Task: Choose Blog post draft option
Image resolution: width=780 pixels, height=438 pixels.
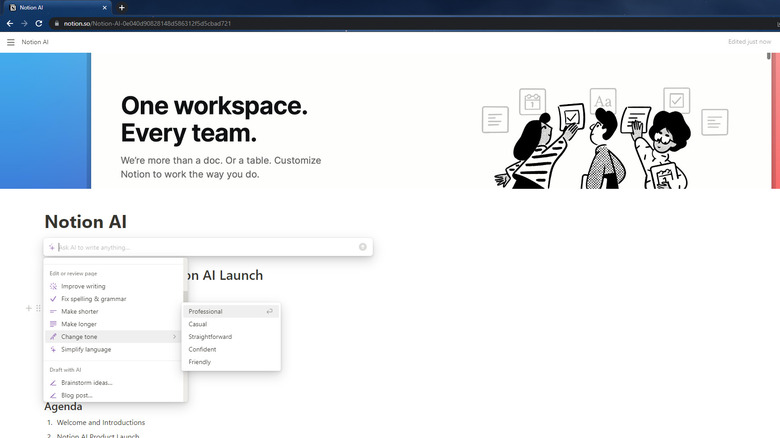Action: (x=112, y=396)
